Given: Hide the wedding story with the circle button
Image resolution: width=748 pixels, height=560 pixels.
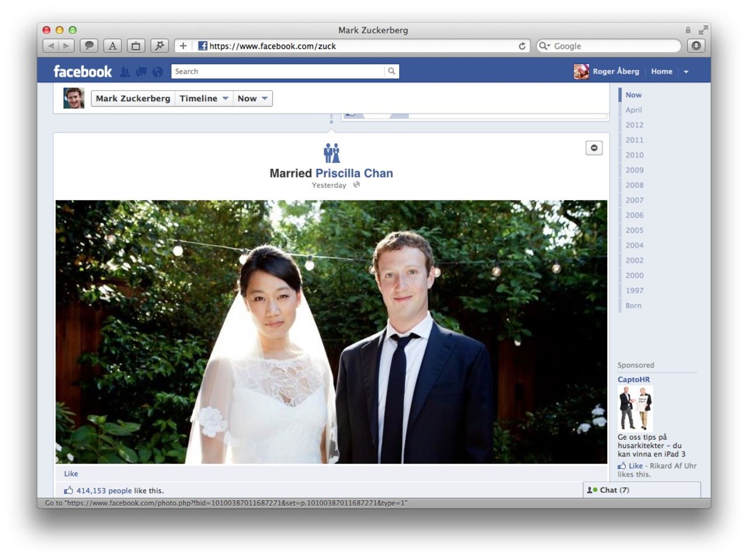Looking at the screenshot, I should pos(594,148).
